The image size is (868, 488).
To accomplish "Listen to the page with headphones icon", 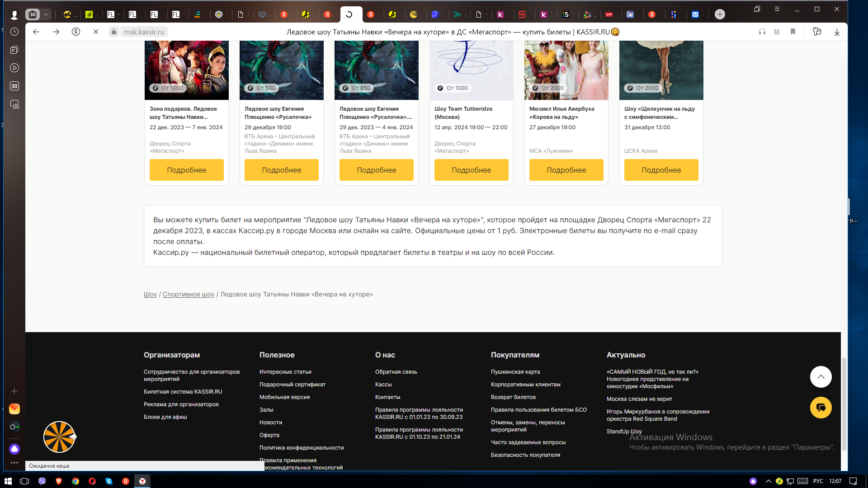I will click(x=762, y=32).
